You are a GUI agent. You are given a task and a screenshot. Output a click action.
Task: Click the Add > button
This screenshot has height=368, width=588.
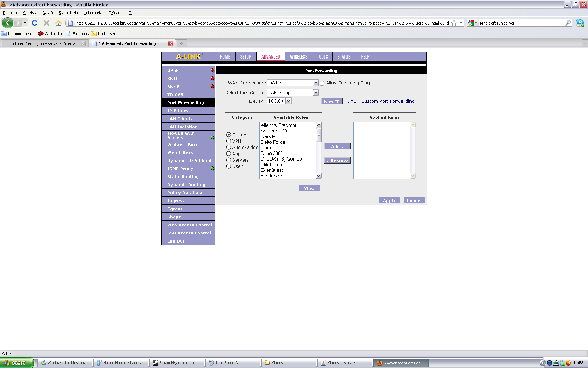click(x=337, y=146)
